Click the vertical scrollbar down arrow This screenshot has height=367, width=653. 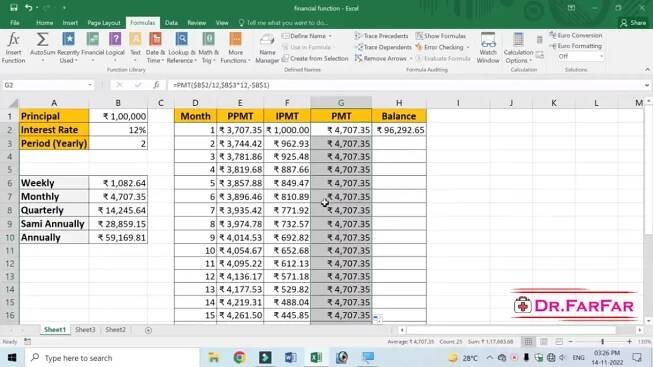(648, 321)
